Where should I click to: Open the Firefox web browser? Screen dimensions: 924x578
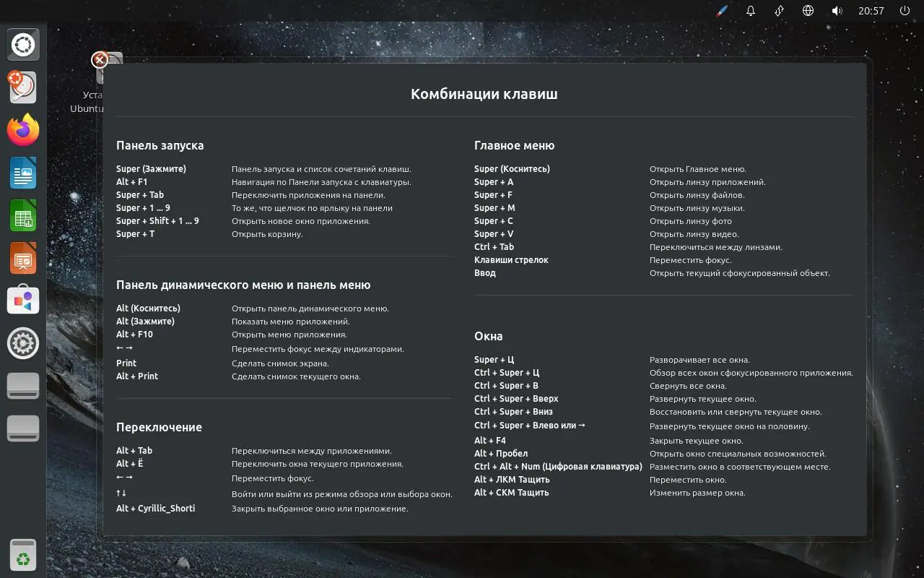pyautogui.click(x=23, y=131)
